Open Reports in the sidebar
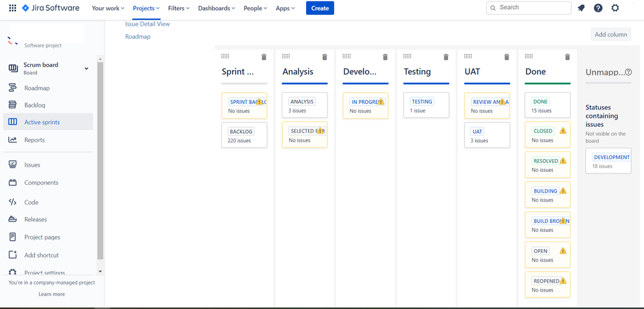 pyautogui.click(x=48, y=140)
